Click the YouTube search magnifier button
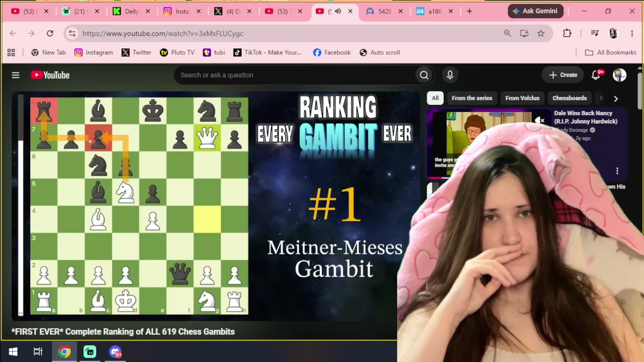This screenshot has width=644, height=362. tap(424, 75)
